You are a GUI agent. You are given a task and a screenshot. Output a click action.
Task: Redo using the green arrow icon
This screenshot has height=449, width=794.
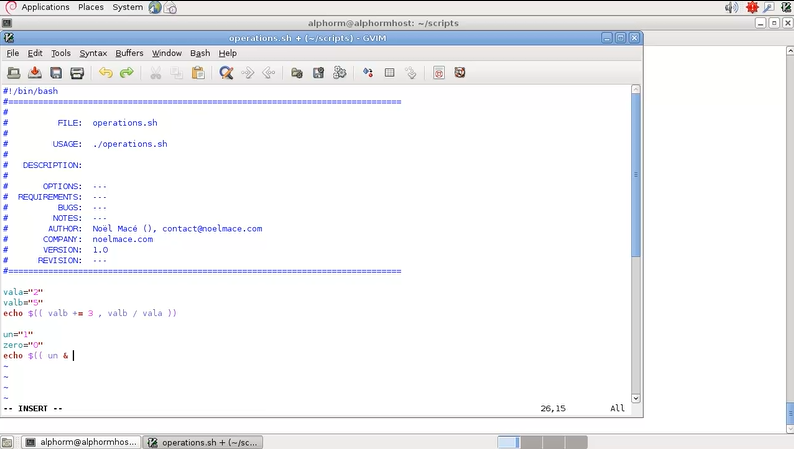pos(127,73)
